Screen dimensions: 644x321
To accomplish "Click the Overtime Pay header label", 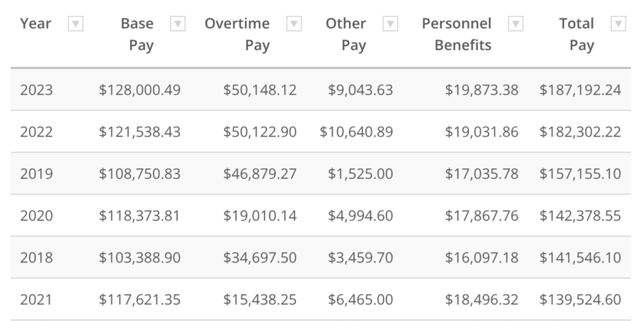I will tap(237, 34).
